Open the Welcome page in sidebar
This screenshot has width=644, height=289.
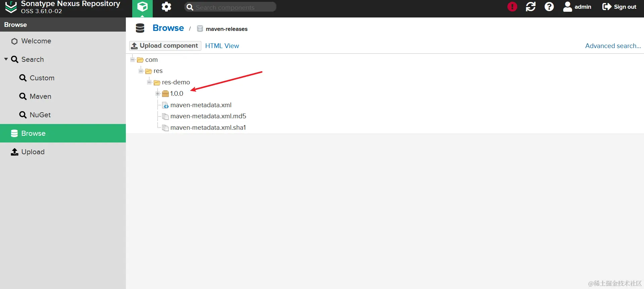click(x=63, y=41)
